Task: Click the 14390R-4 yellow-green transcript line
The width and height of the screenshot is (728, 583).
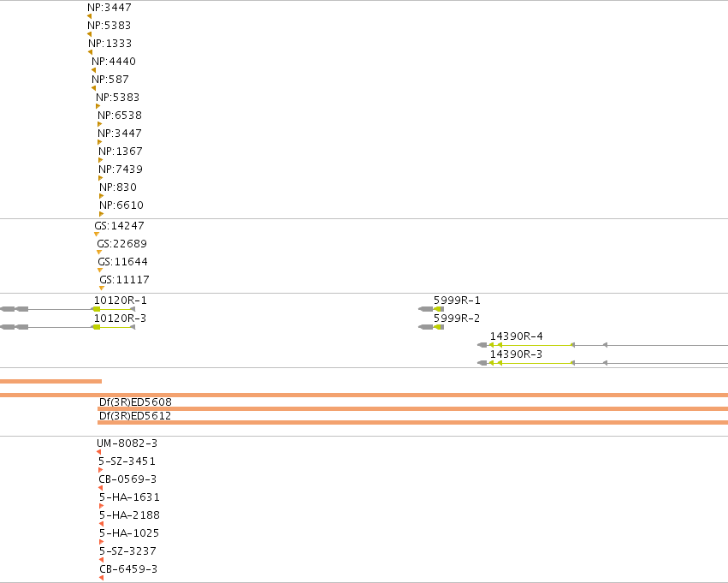Action: [x=531, y=345]
